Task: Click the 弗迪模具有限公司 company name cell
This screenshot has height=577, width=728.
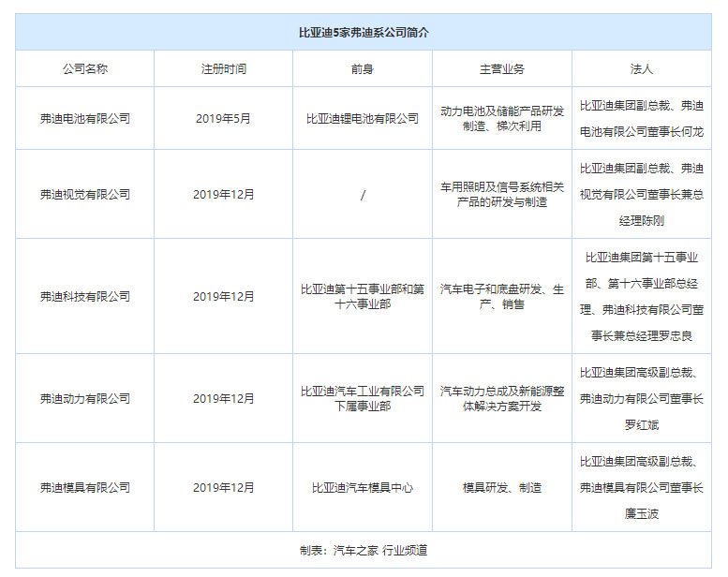Action: pyautogui.click(x=84, y=488)
